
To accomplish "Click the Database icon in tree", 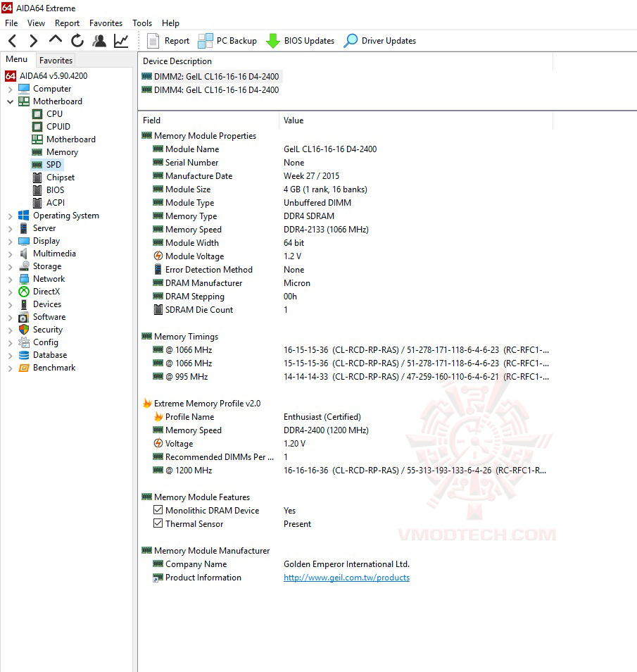I will pyautogui.click(x=24, y=355).
